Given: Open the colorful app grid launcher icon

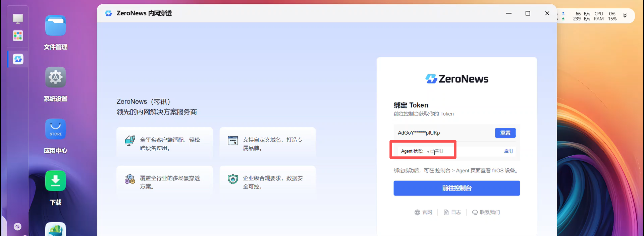Looking at the screenshot, I should coord(18,35).
